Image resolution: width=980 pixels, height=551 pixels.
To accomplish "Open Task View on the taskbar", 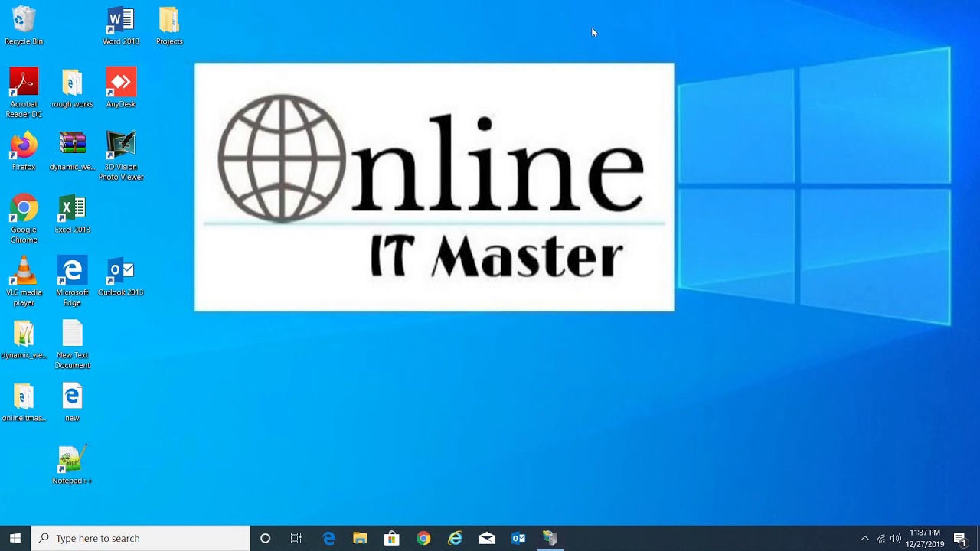I will pos(296,538).
